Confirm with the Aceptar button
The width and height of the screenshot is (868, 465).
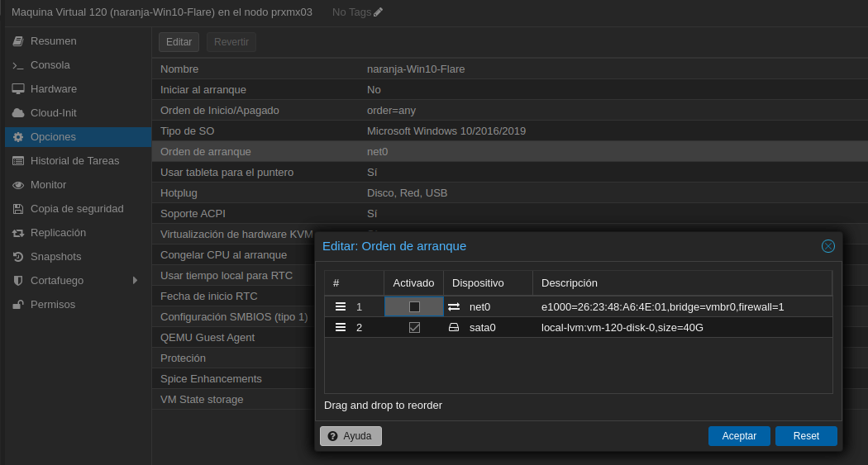pyautogui.click(x=739, y=436)
